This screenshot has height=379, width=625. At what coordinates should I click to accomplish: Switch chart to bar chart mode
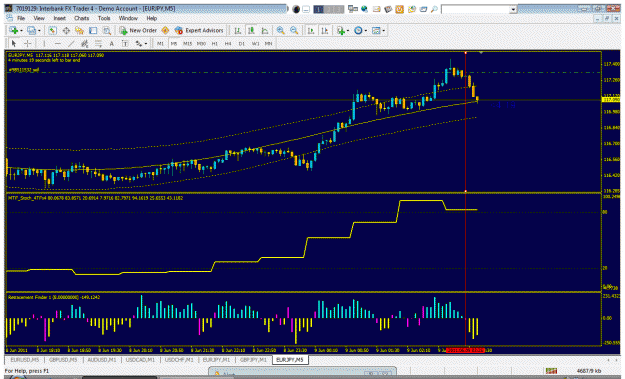tap(238, 30)
